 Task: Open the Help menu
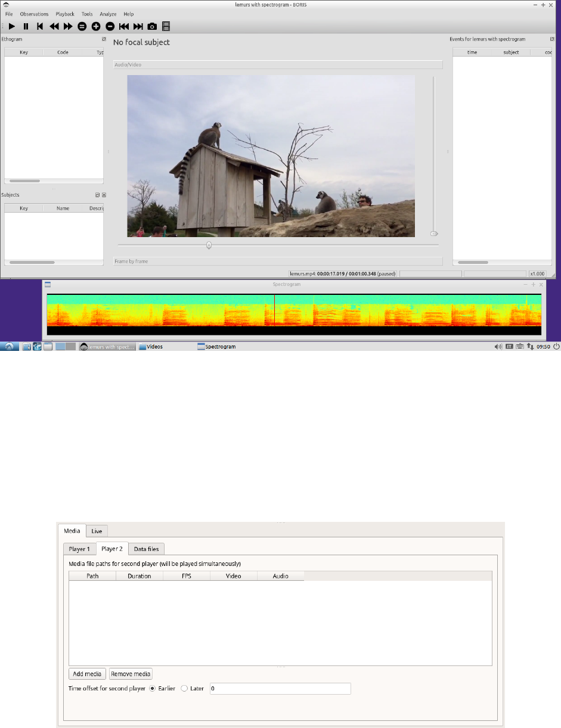[x=128, y=14]
